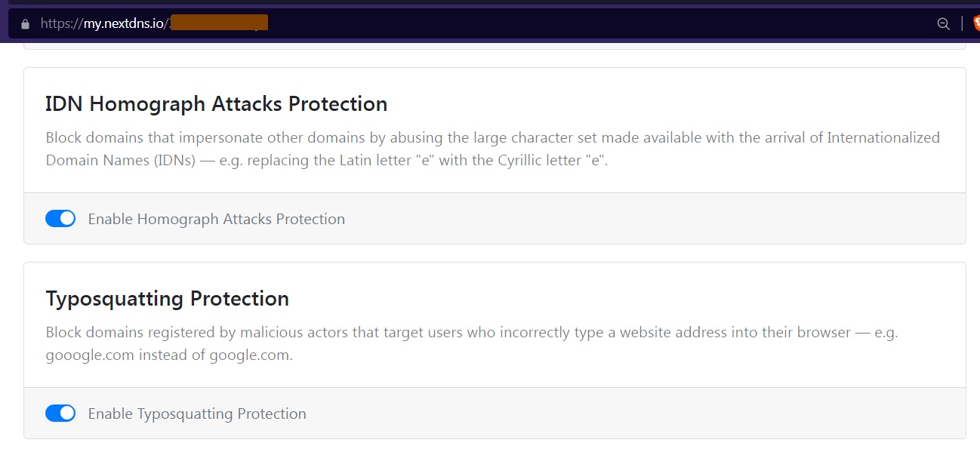Screen dimensions: 980x452
Task: Turn off the Typosquatting Protection switch
Action: 60,414
